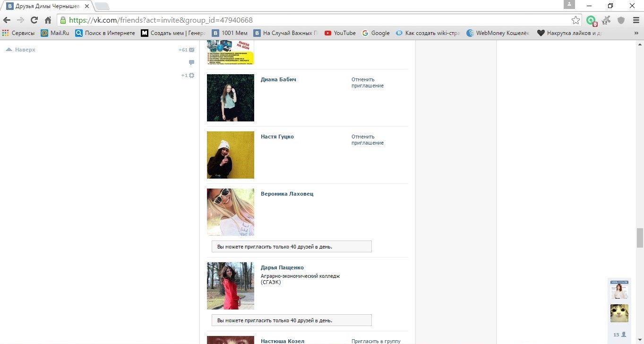The height and width of the screenshot is (344, 644).
Task: Click the 40 friends limit notice under Вероника
Action: tap(292, 247)
